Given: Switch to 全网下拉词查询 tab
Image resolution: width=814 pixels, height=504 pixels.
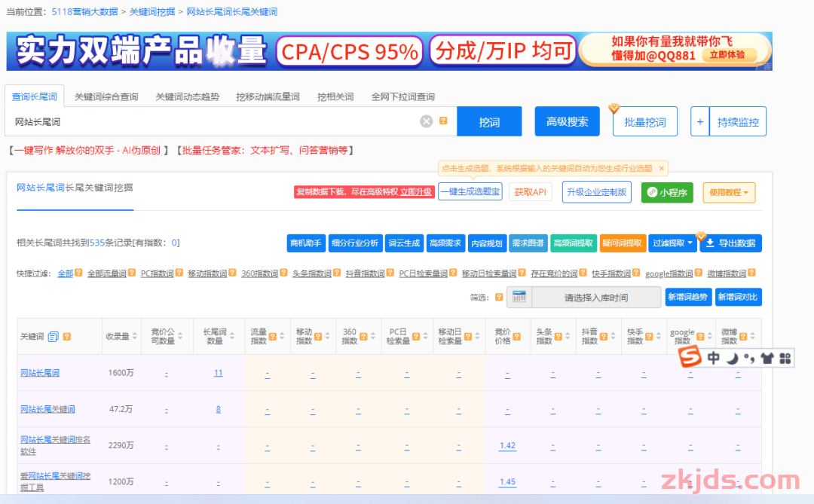Looking at the screenshot, I should [402, 96].
